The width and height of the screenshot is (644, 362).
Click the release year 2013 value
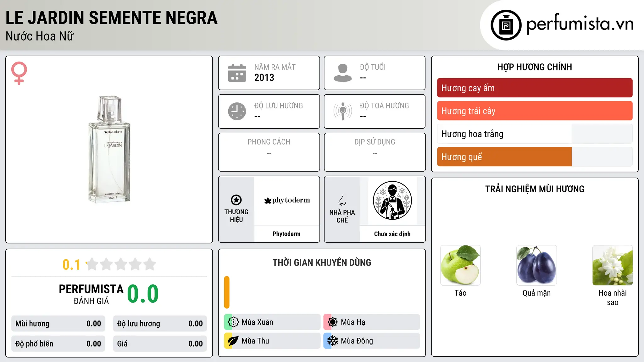click(x=264, y=78)
